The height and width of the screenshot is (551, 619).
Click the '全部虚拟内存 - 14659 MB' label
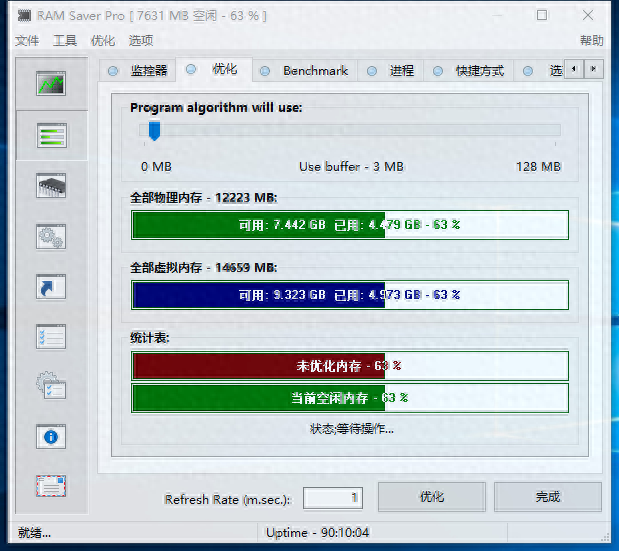[x=204, y=268]
